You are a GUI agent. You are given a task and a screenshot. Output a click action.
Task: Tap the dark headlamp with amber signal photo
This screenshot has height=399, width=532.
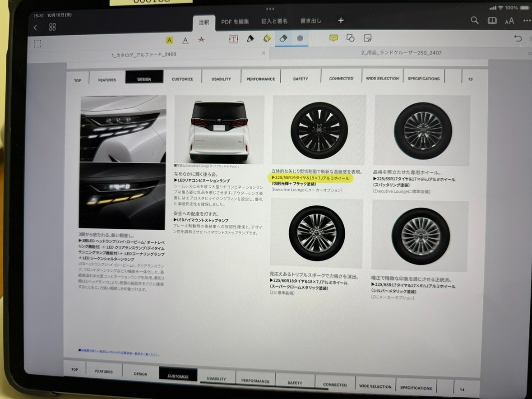tap(122, 196)
